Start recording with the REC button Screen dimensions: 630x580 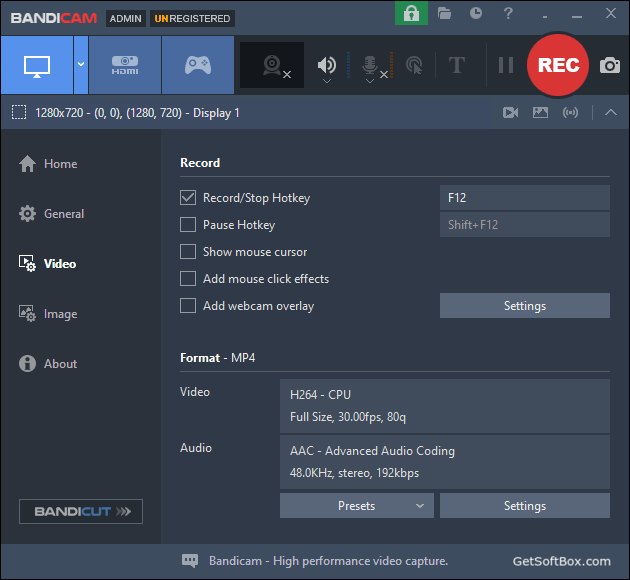pyautogui.click(x=558, y=65)
